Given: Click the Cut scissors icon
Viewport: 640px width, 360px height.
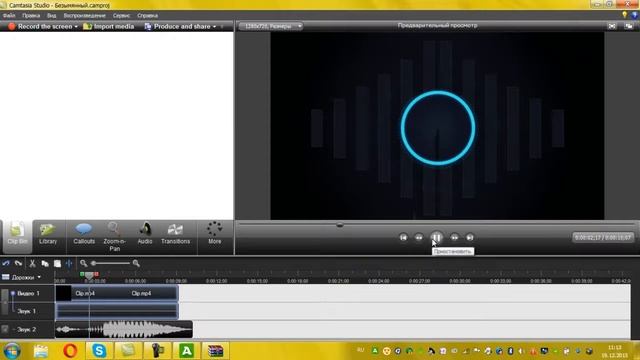Looking at the screenshot, I should [x=32, y=263].
